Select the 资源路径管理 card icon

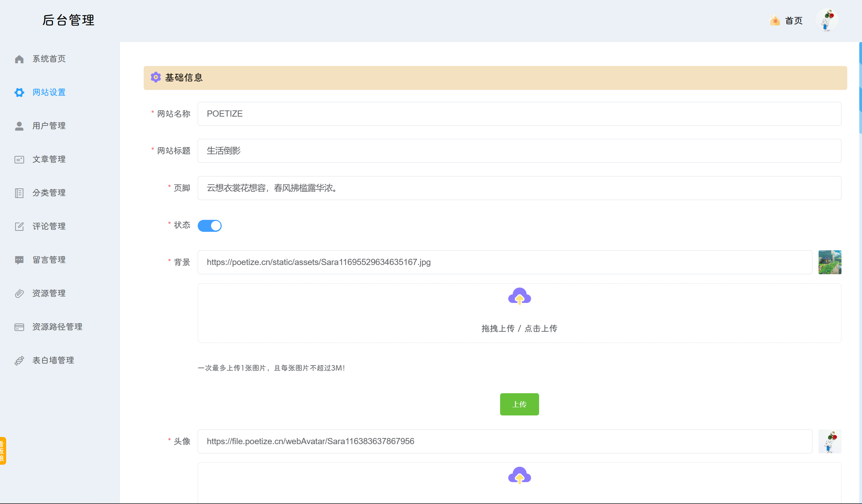(19, 327)
